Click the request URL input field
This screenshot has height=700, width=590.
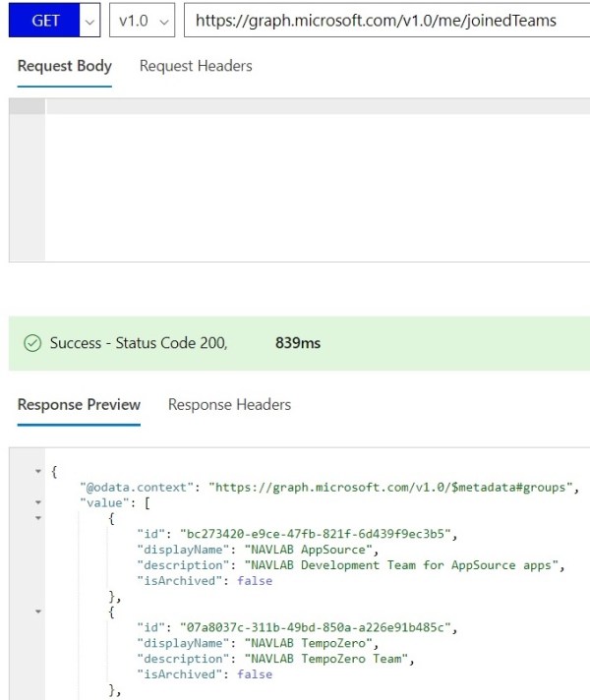click(385, 21)
